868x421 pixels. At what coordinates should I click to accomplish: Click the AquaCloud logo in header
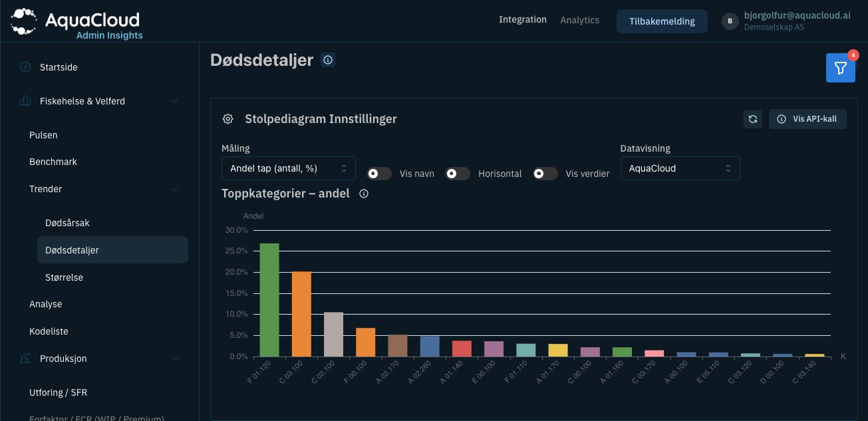(x=76, y=22)
